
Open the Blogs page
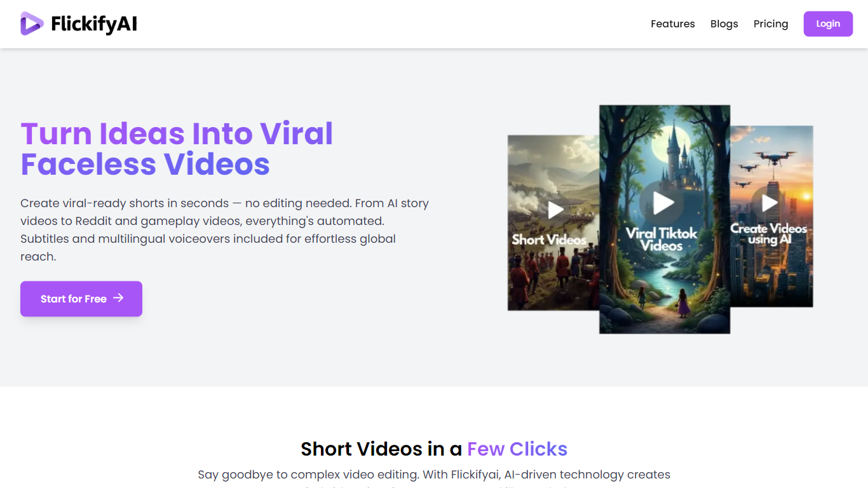[x=724, y=24]
